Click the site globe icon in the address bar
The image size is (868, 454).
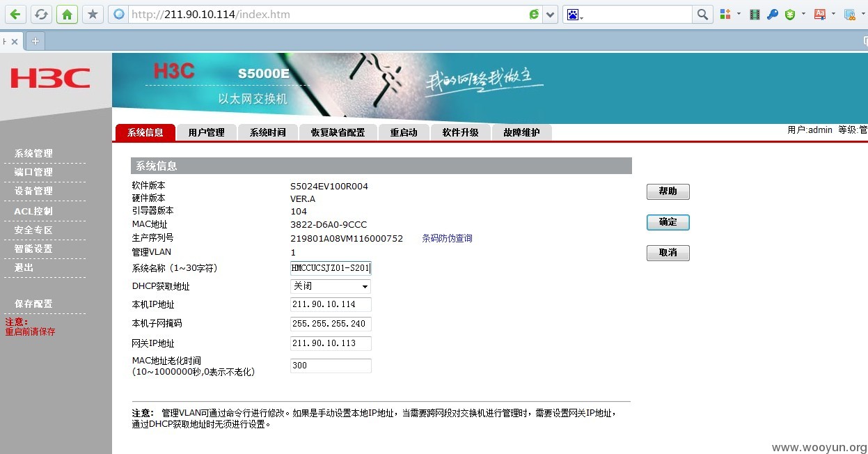tap(119, 14)
